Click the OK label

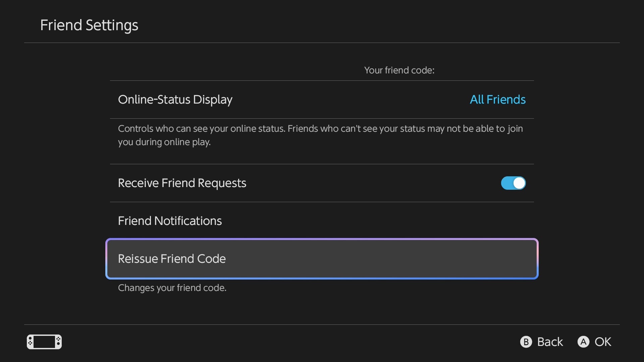[603, 342]
